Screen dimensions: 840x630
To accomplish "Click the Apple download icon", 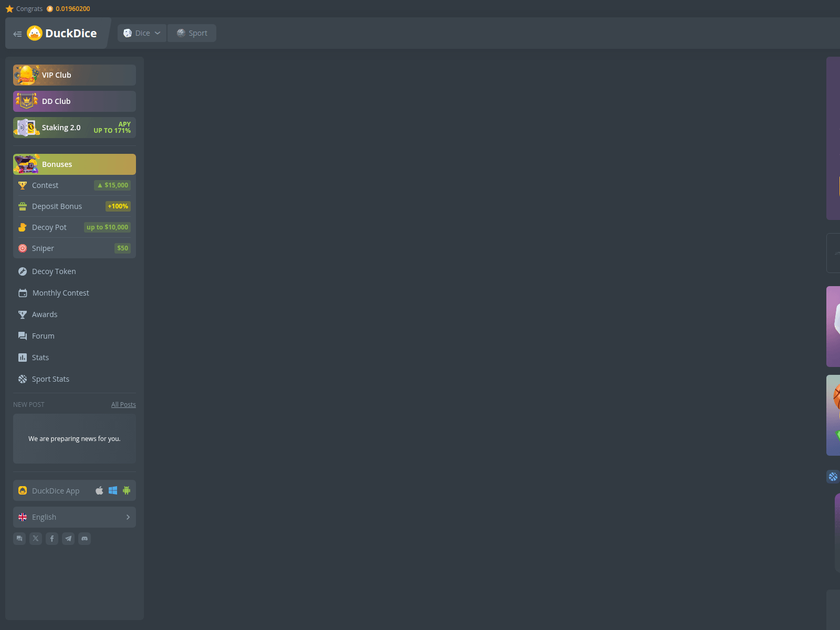I will click(99, 490).
